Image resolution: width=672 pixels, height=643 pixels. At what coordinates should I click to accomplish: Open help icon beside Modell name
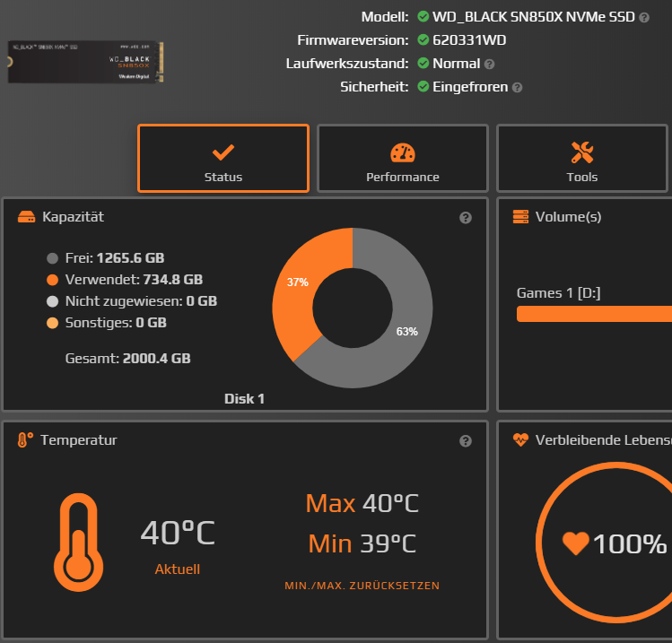(644, 18)
